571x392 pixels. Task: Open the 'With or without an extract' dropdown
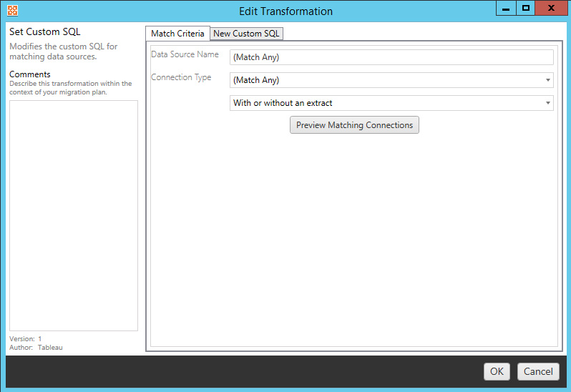(386, 103)
